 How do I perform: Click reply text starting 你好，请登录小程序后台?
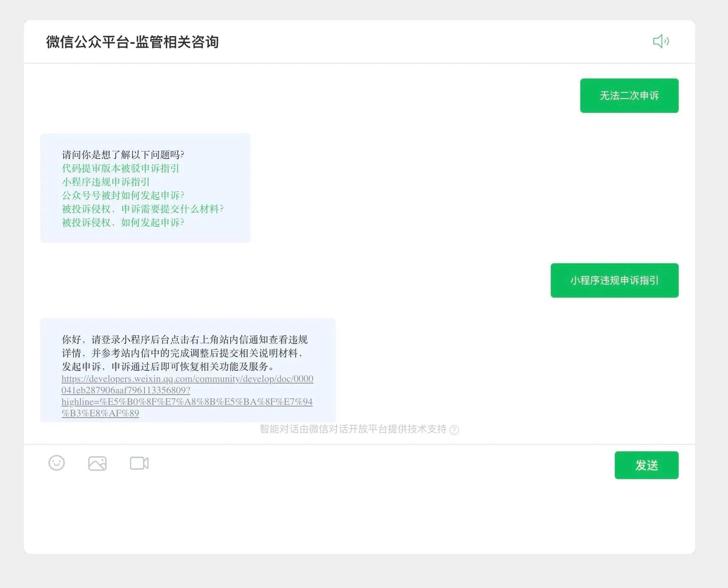[185, 353]
